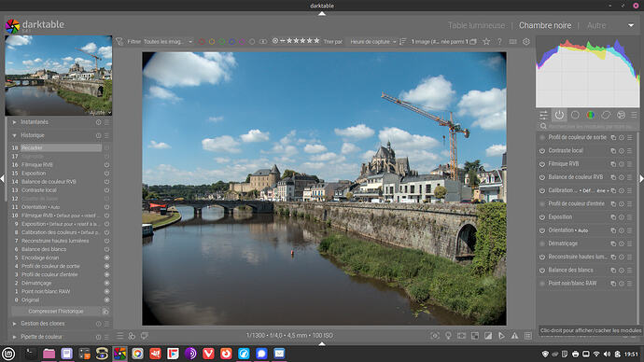Select the Chambre noire view
The image size is (644, 362).
pyautogui.click(x=545, y=25)
